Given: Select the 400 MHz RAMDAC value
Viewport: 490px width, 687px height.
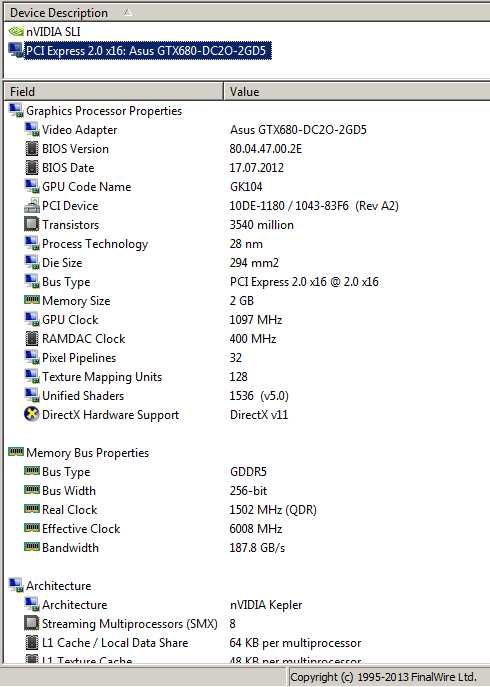Looking at the screenshot, I should (x=253, y=339).
